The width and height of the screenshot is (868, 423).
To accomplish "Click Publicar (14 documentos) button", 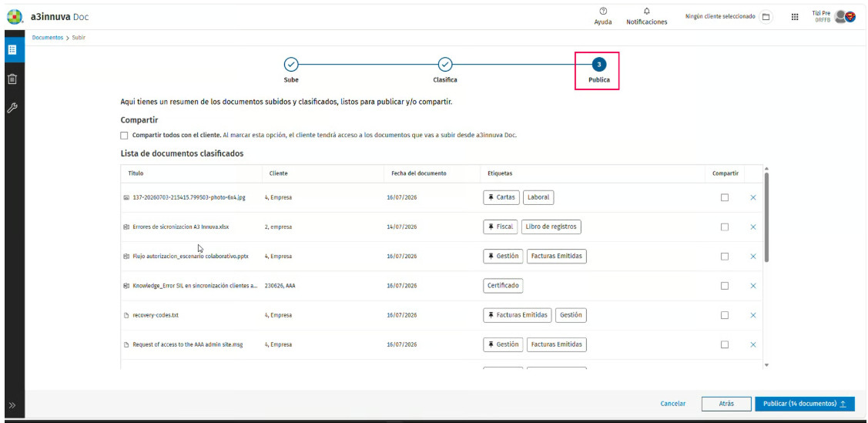I will (x=804, y=405).
